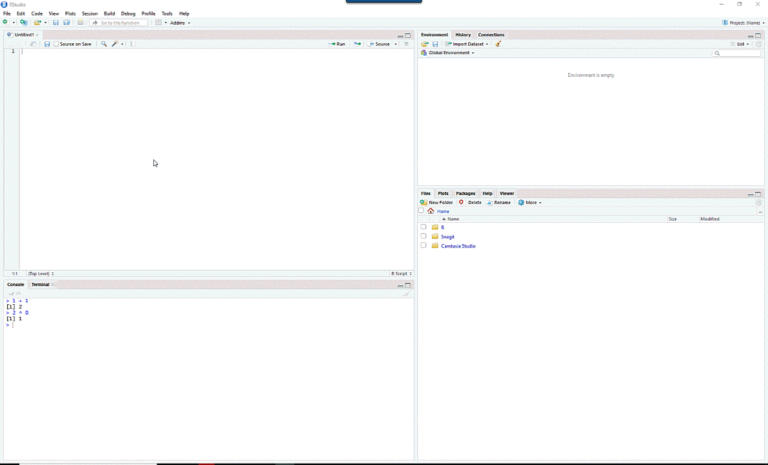
Task: Click the load workspace icon in Environment pane
Action: click(x=425, y=44)
